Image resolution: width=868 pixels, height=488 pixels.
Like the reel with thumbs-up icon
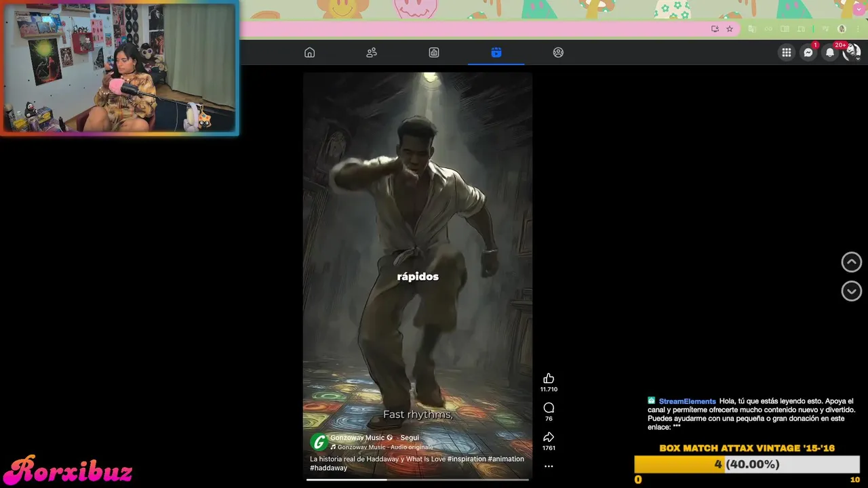click(549, 378)
